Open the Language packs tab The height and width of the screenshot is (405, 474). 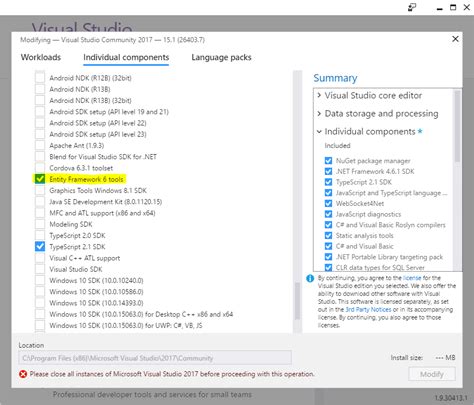(x=221, y=57)
